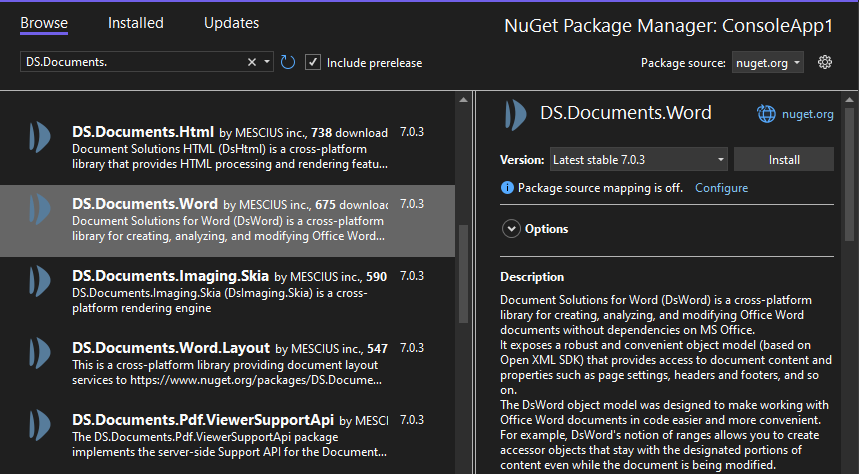This screenshot has height=474, width=859.
Task: Click the Install button
Action: coord(784,160)
